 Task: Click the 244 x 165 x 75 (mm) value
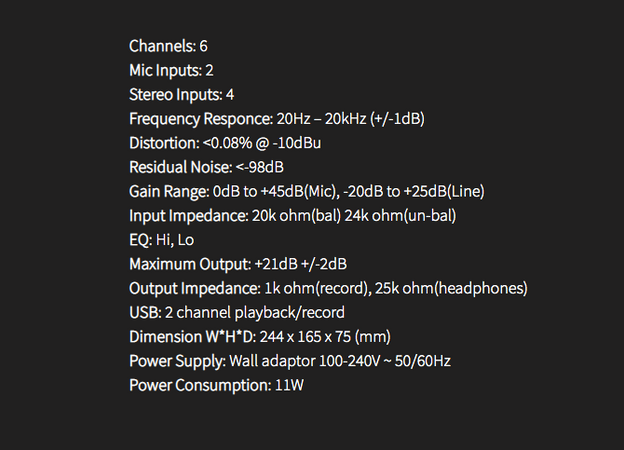(x=325, y=337)
